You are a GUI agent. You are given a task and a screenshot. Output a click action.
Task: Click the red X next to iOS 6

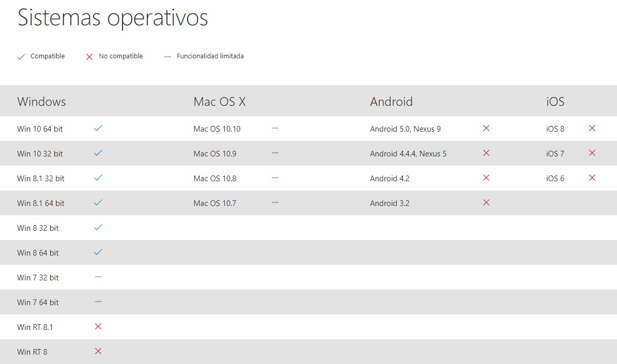pos(592,178)
